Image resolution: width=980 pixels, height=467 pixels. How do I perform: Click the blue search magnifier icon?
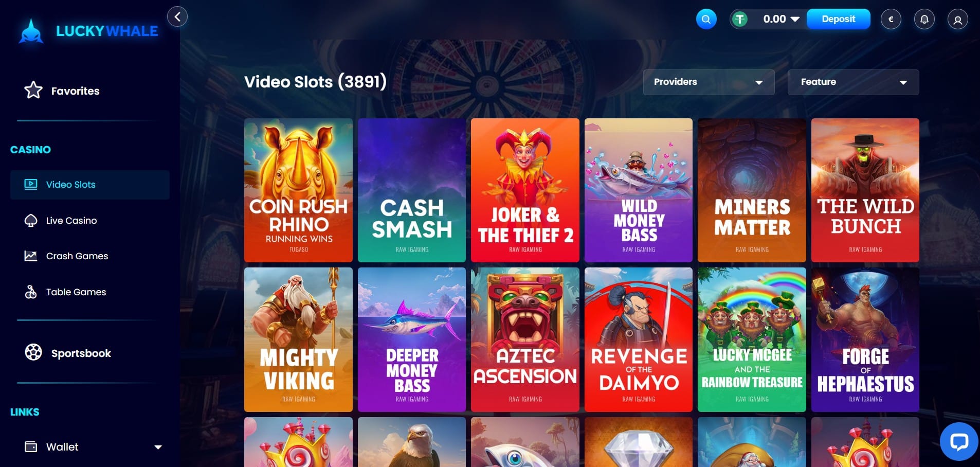coord(706,20)
